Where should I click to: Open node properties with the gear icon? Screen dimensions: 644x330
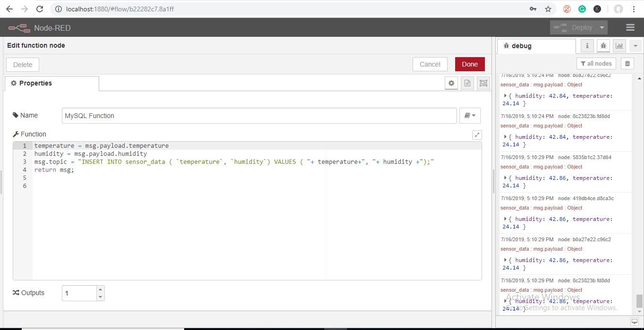coord(451,83)
